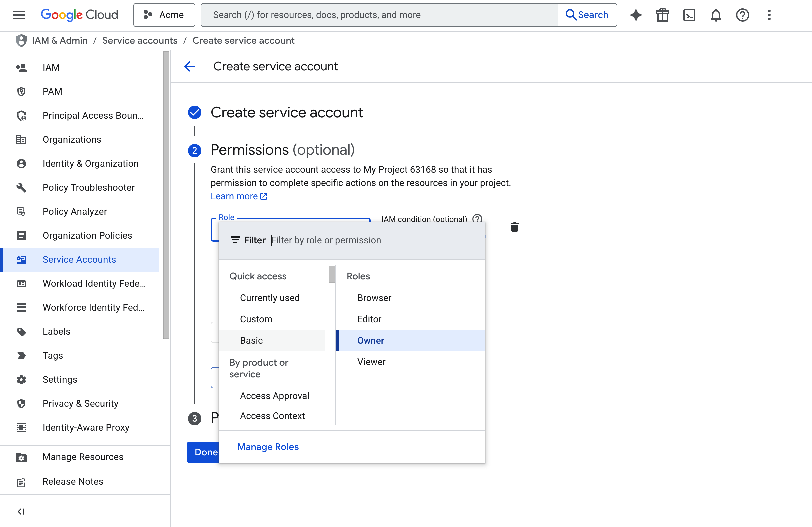This screenshot has height=527, width=812.
Task: Choose the Owner role
Action: [x=411, y=340]
